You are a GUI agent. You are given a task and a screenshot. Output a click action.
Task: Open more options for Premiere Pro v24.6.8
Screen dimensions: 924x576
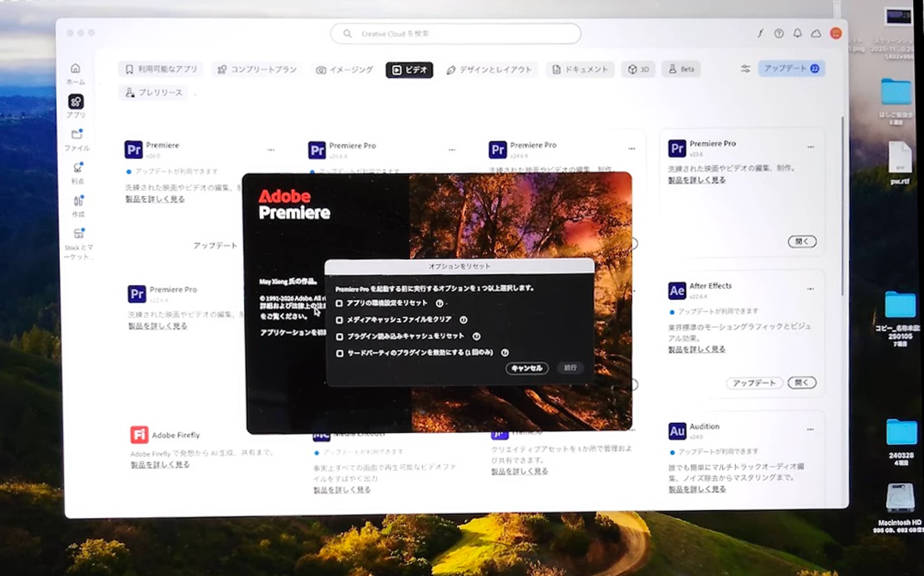pyautogui.click(x=631, y=149)
